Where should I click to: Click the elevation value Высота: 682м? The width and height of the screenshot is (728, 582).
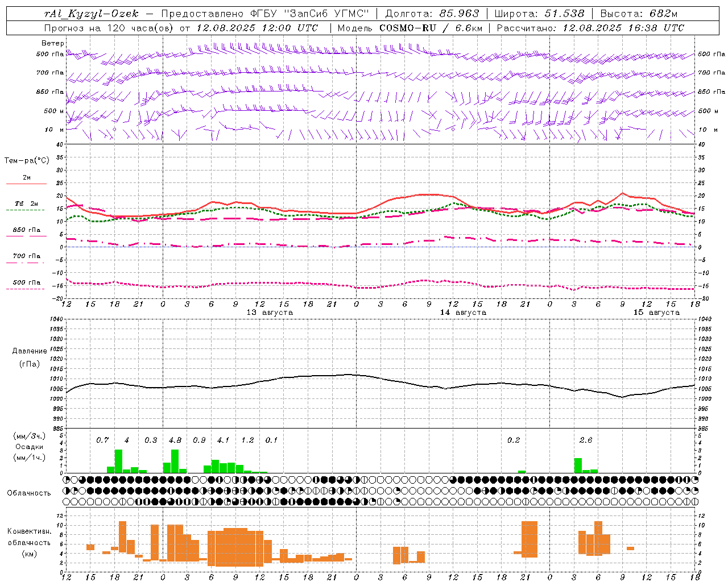coord(639,14)
